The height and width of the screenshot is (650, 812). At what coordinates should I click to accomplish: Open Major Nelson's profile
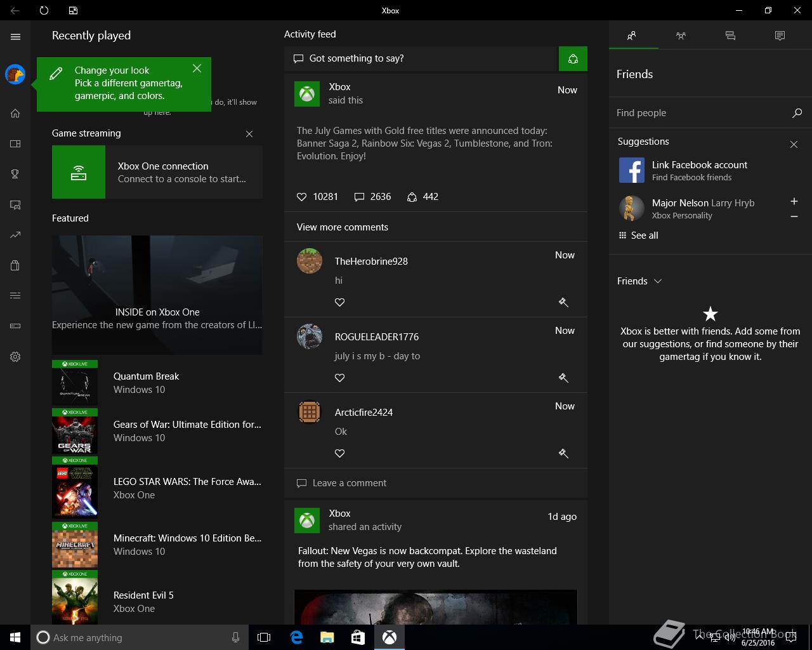coord(687,208)
